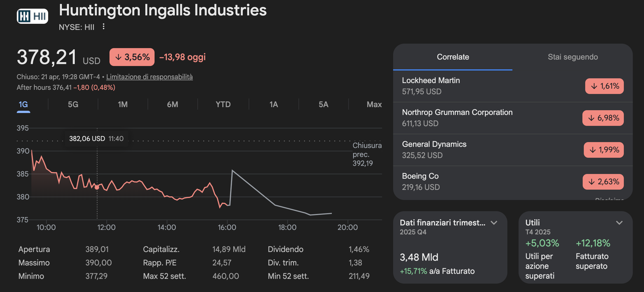Expand the Utili card chevron
Image resolution: width=644 pixels, height=292 pixels.
point(619,223)
